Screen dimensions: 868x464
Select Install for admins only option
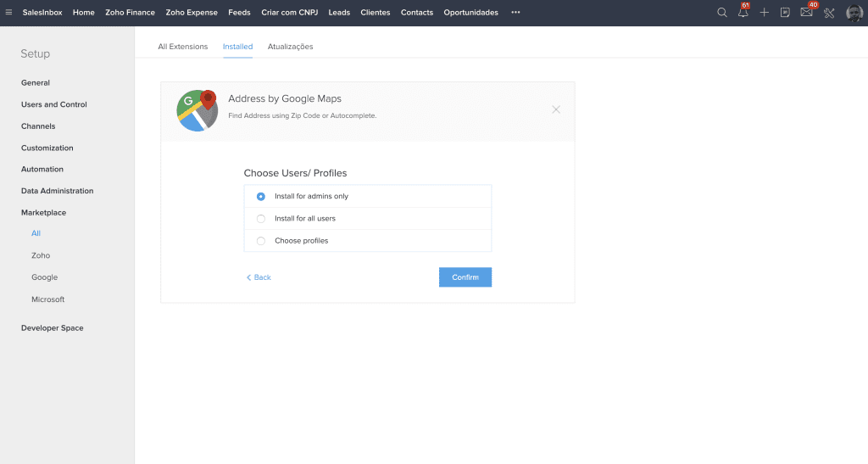pos(261,196)
